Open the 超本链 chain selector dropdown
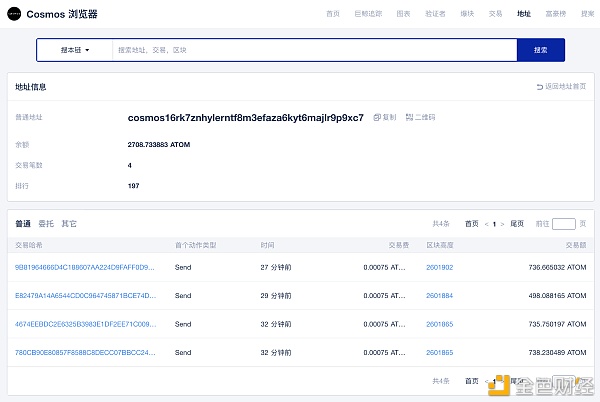The image size is (600, 402). [75, 50]
